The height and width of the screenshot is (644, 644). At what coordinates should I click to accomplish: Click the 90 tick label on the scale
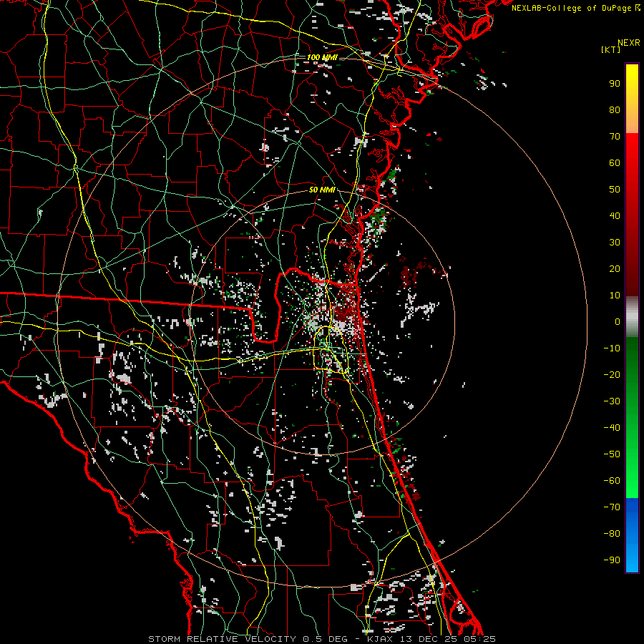(614, 83)
